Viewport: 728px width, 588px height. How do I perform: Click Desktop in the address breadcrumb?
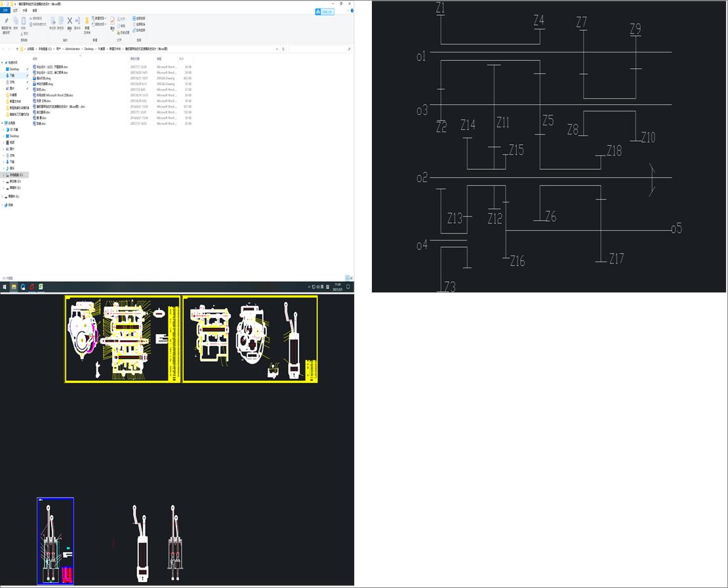click(89, 49)
